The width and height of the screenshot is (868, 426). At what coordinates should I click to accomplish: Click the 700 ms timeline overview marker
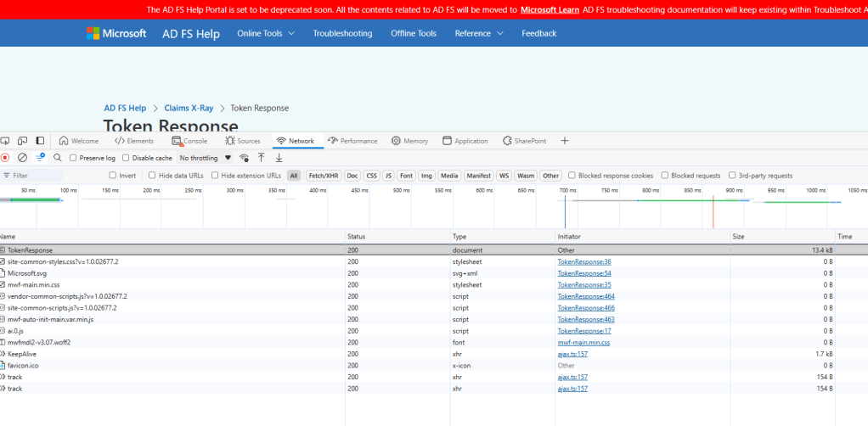point(567,190)
